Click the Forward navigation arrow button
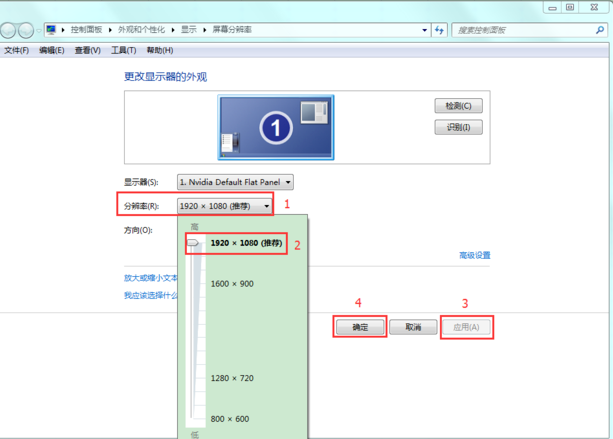613x439 pixels. click(x=26, y=30)
